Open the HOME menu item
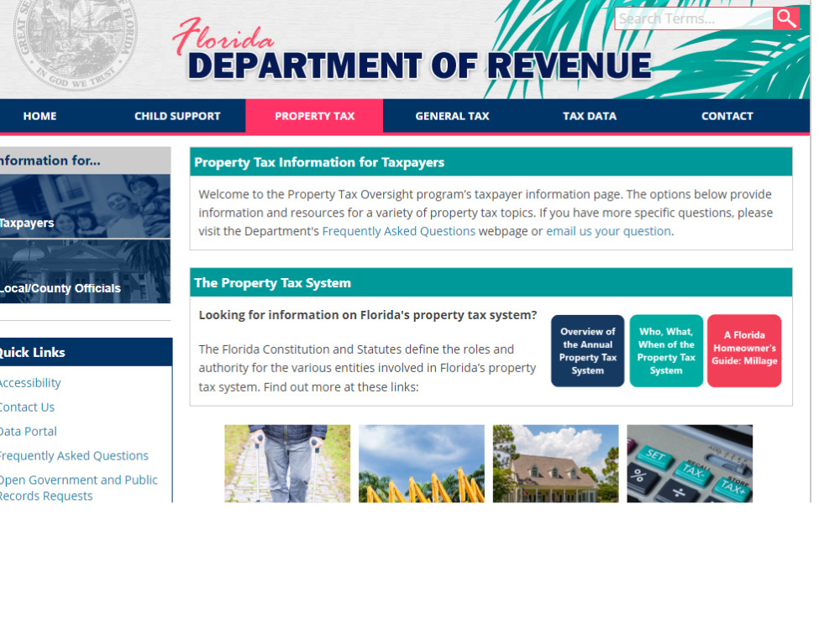Viewport: 840px width, 630px height. click(x=39, y=116)
